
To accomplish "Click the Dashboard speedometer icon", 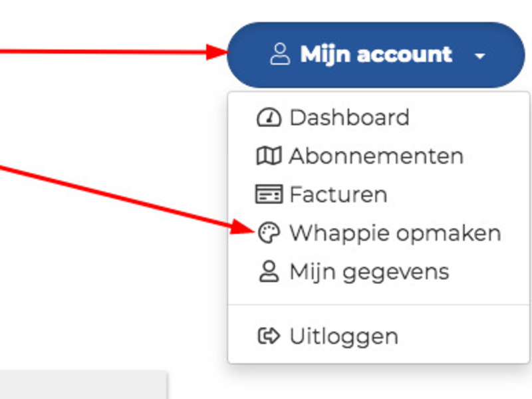I will point(269,118).
